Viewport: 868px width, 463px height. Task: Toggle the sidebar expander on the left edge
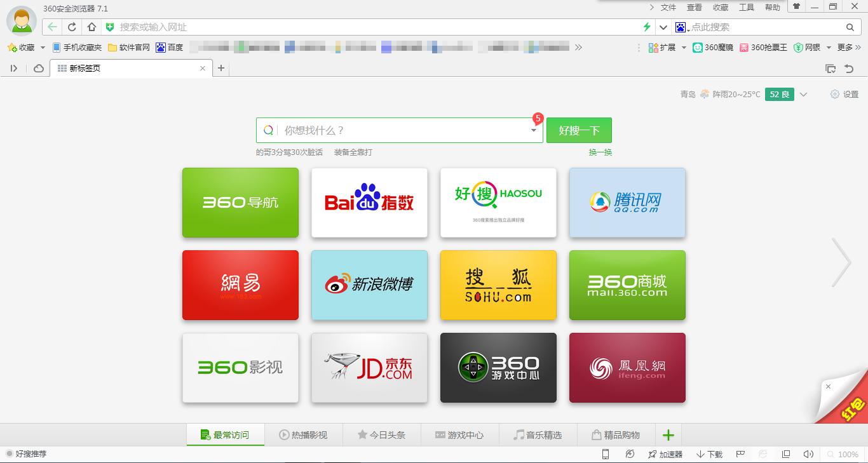point(13,68)
